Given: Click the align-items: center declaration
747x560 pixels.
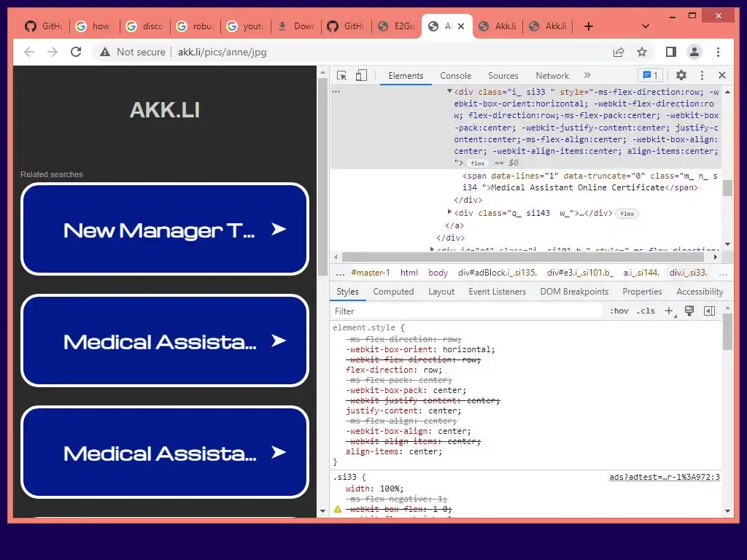Looking at the screenshot, I should [393, 451].
